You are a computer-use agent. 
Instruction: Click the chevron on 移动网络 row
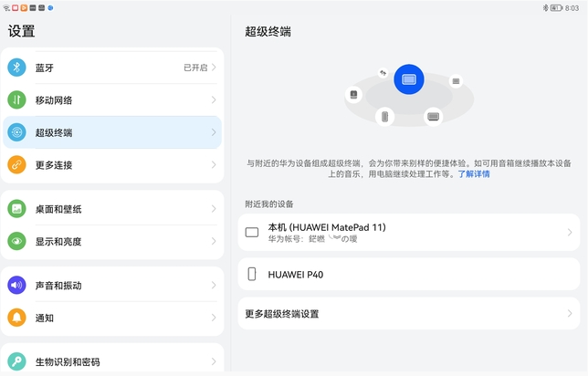click(x=214, y=99)
